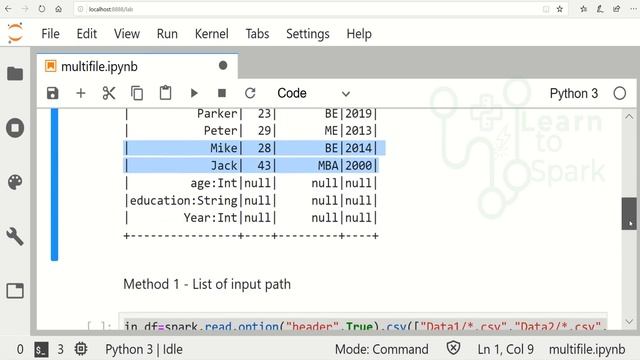Go forward in the browser
Image resolution: width=640 pixels, height=360 pixels.
coord(25,9)
